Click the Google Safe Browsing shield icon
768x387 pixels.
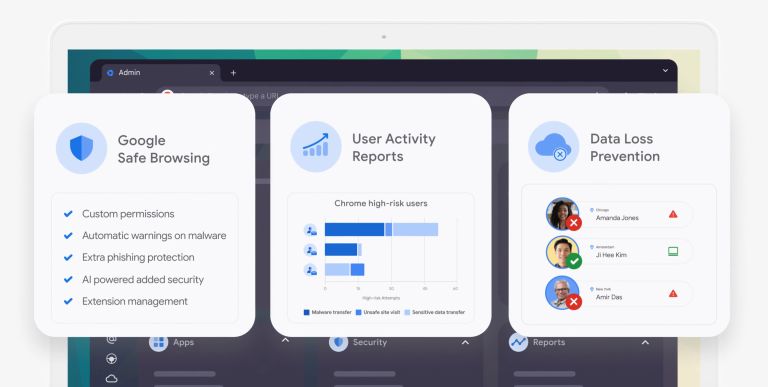pos(81,148)
